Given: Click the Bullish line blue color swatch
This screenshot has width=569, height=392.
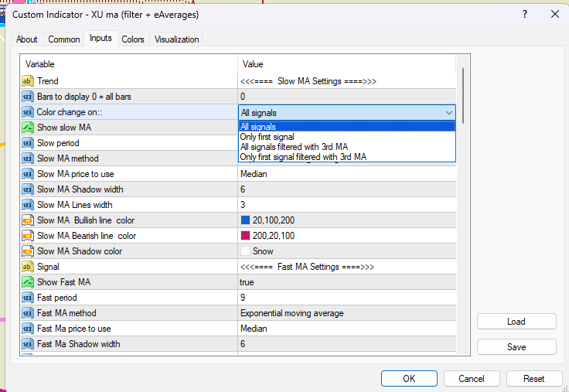Looking at the screenshot, I should click(x=246, y=220).
